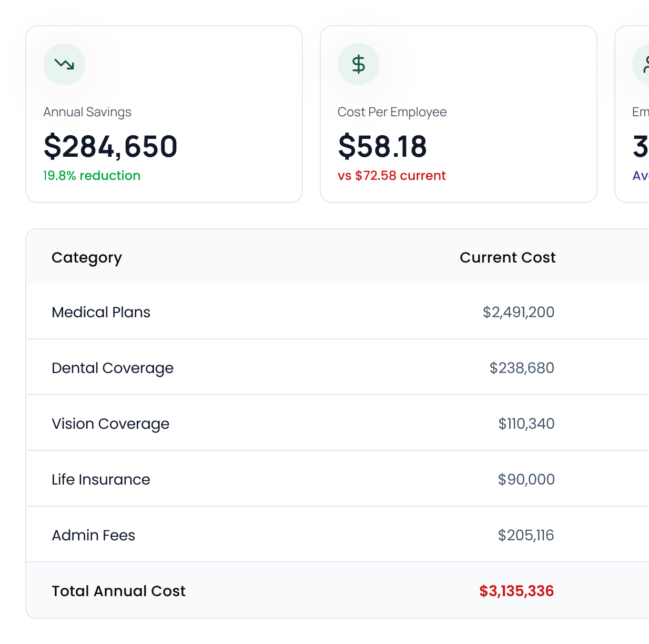Open the Vision Coverage row
This screenshot has height=644, width=649.
(x=110, y=424)
